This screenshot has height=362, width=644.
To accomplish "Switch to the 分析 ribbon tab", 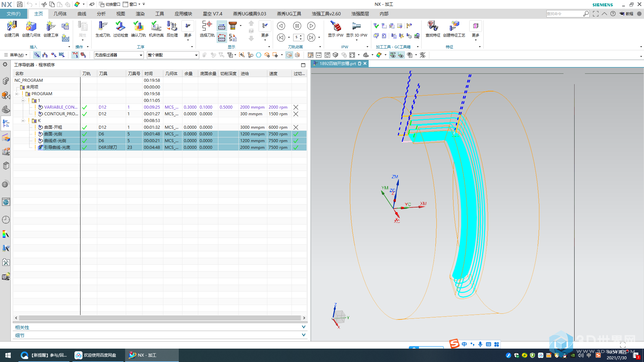I will coord(101,14).
